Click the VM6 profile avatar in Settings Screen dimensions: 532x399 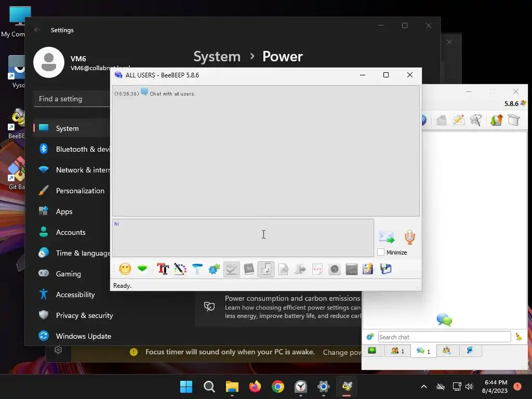coord(49,62)
